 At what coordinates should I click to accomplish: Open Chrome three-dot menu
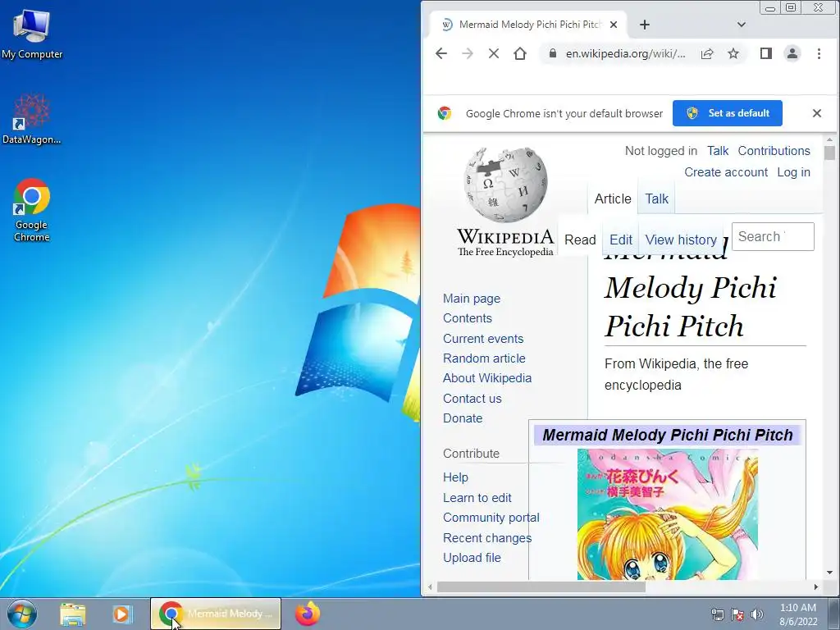819,53
